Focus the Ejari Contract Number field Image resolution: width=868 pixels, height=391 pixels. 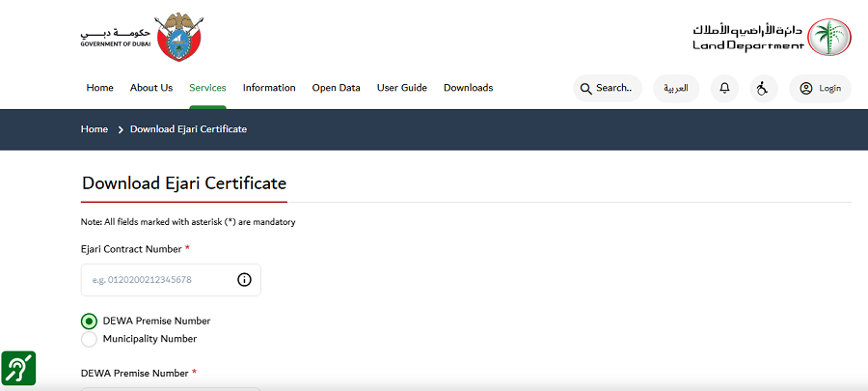tap(157, 280)
